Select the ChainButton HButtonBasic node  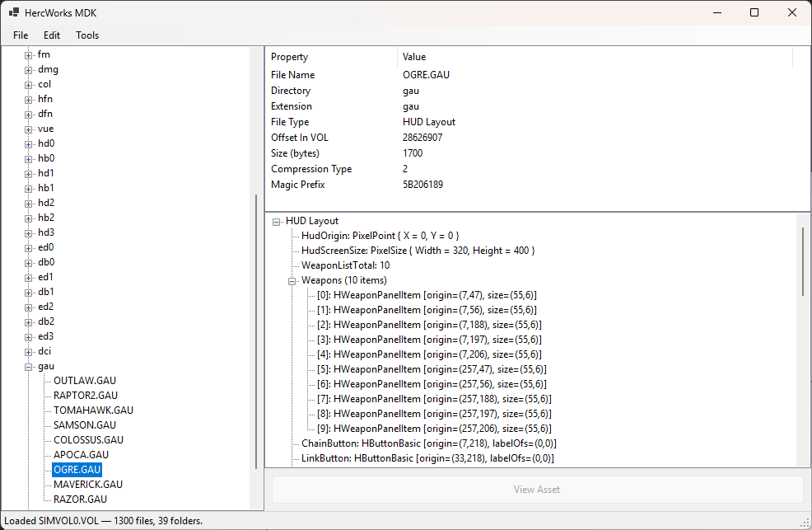point(429,443)
